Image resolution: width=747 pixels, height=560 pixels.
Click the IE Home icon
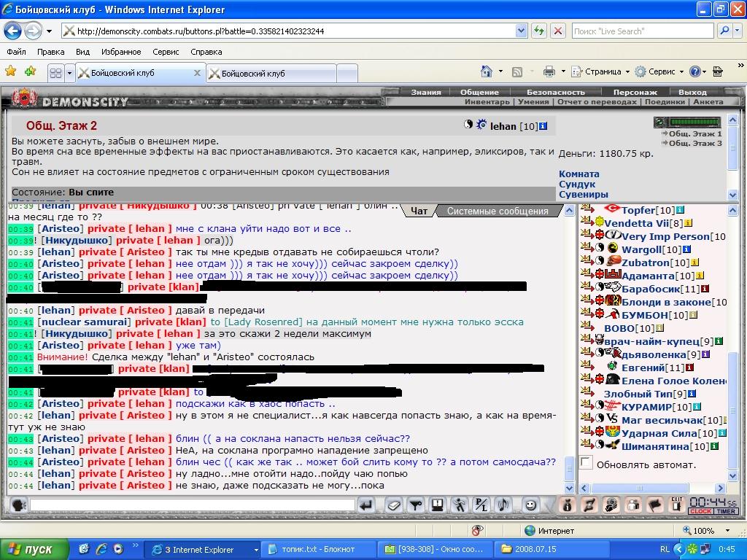click(487, 72)
